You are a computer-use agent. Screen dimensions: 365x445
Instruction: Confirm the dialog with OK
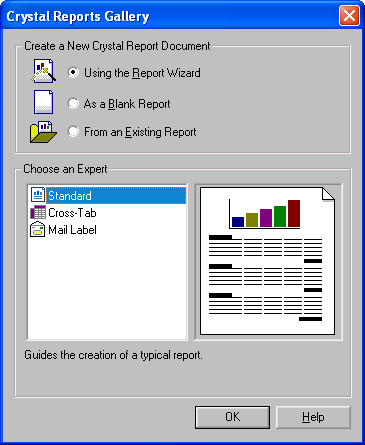pyautogui.click(x=232, y=417)
